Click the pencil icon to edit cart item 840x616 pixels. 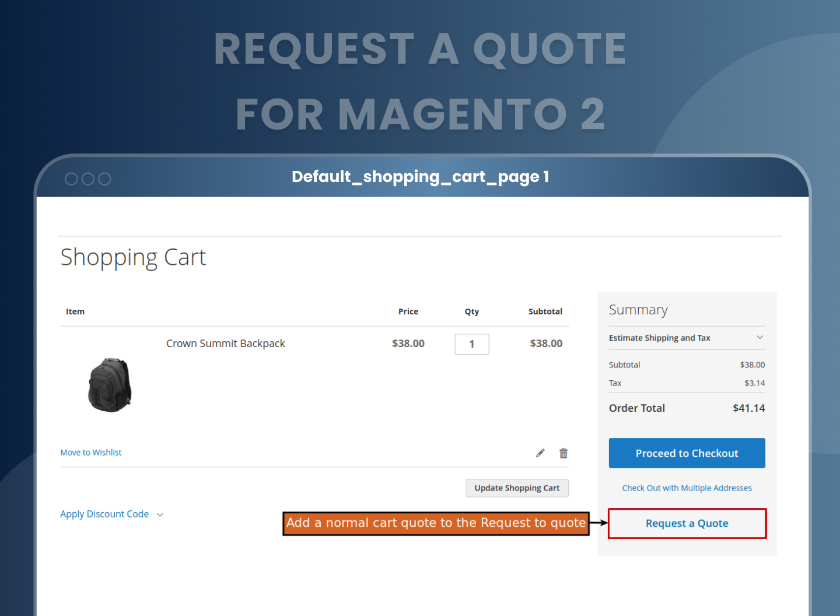click(540, 453)
